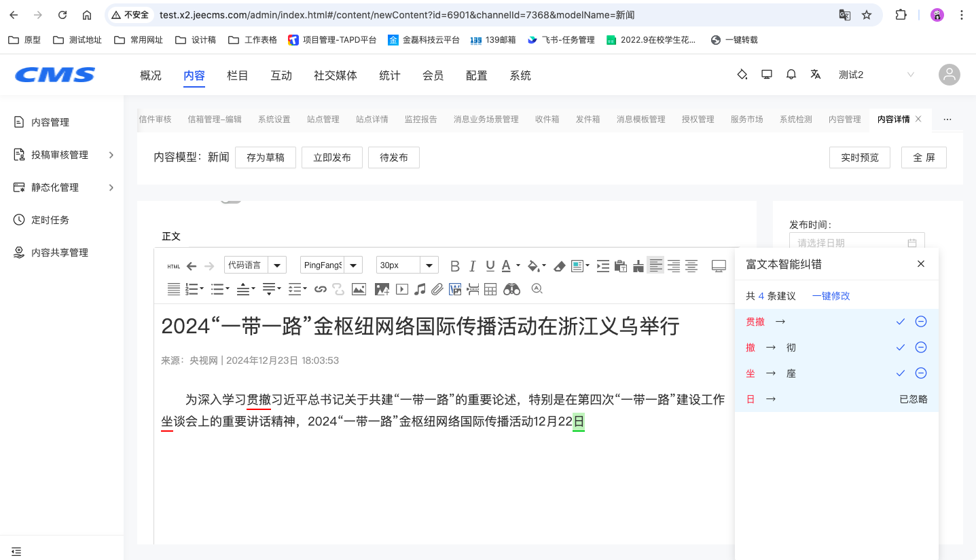
Task: Open the 代码语言 dropdown
Action: coord(255,265)
